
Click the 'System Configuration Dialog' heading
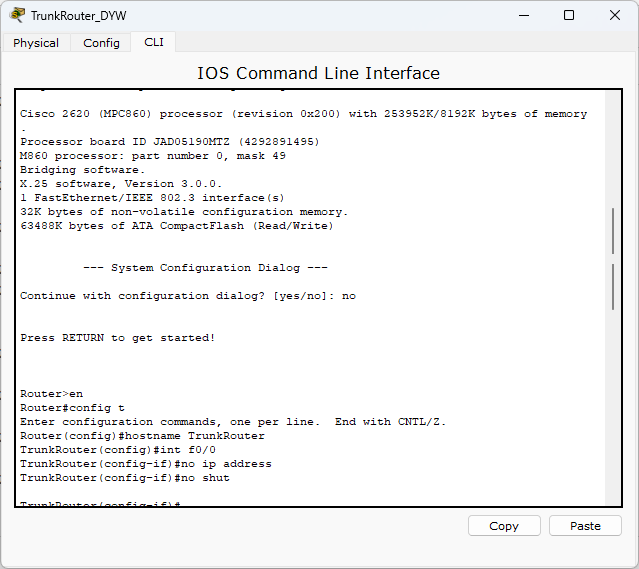[205, 268]
